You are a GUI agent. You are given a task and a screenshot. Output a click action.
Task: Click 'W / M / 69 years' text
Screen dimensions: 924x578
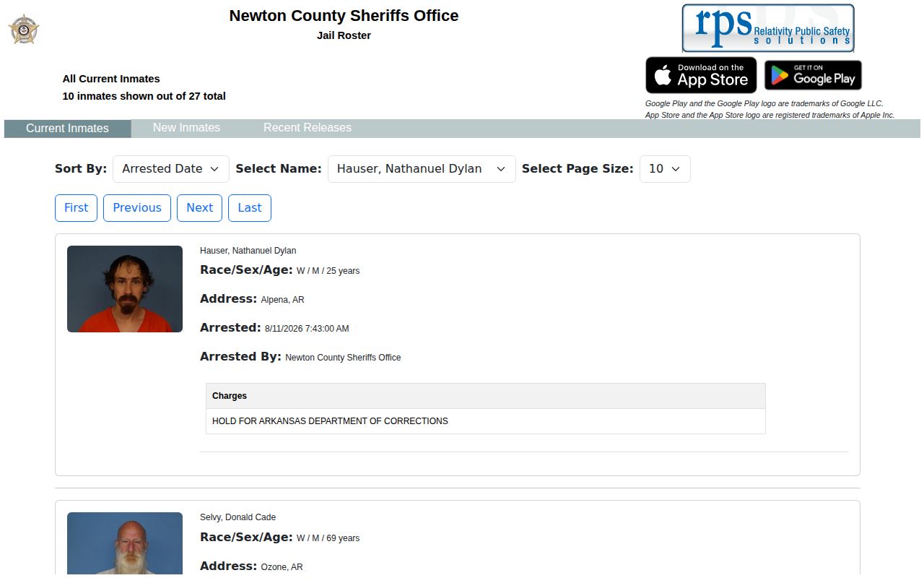(328, 538)
